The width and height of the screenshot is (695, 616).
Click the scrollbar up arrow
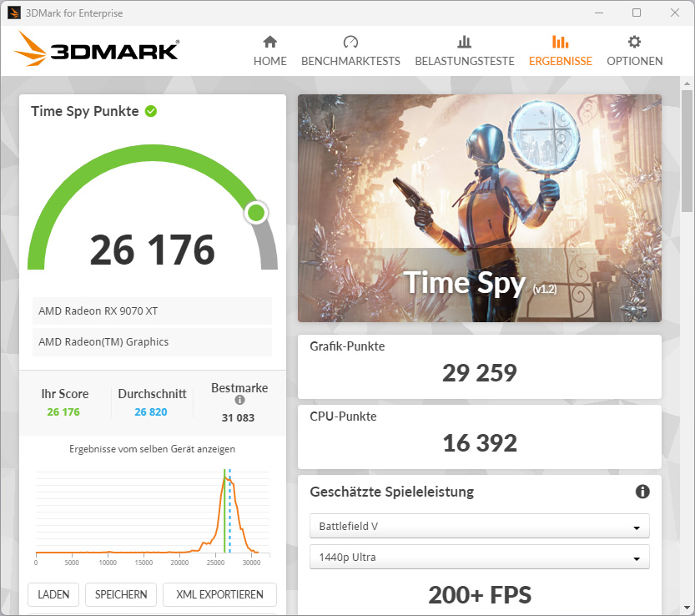coord(687,83)
